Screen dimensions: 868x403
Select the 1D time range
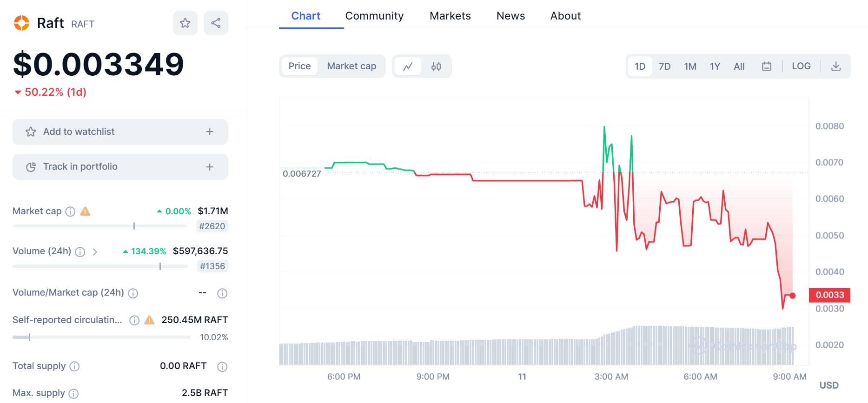tap(640, 66)
